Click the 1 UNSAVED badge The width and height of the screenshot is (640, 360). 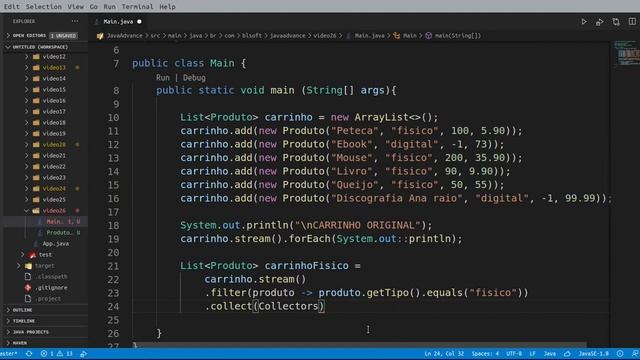tap(63, 36)
